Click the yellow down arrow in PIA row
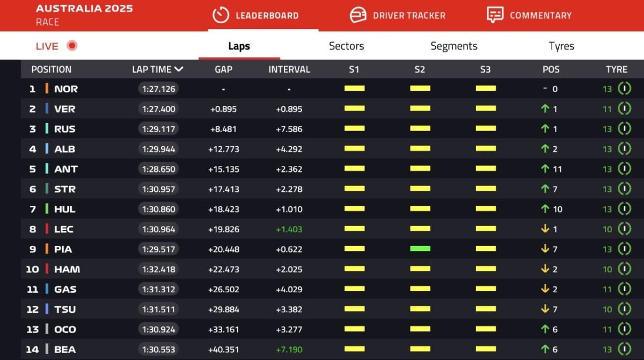This screenshot has width=644, height=360. click(x=545, y=249)
